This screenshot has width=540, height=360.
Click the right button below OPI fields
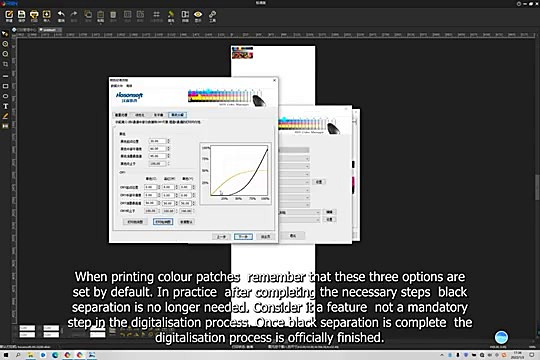pos(186,222)
